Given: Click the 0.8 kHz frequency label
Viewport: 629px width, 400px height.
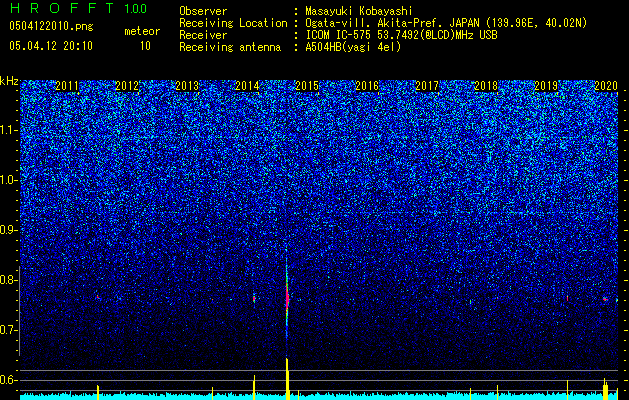Looking at the screenshot, I should (x=9, y=280).
